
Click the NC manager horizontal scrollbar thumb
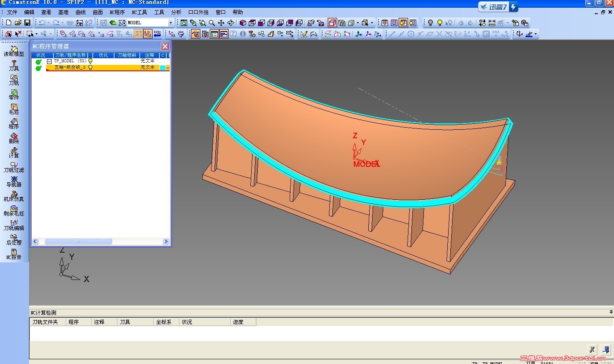(x=78, y=242)
